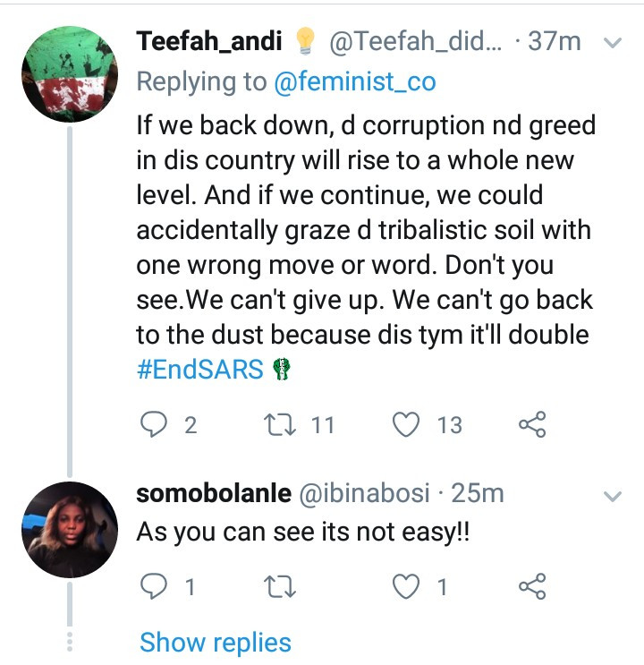
Task: Expand the thread with Show replies
Action: (x=216, y=642)
